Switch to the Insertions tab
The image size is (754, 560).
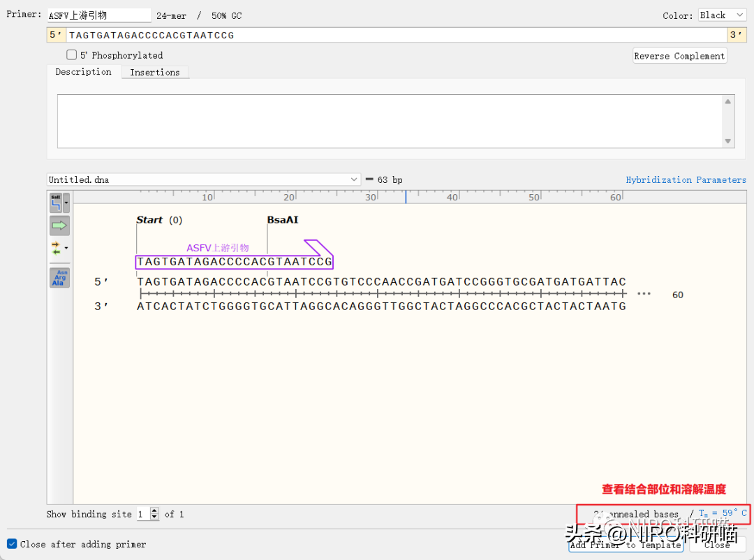pos(154,72)
